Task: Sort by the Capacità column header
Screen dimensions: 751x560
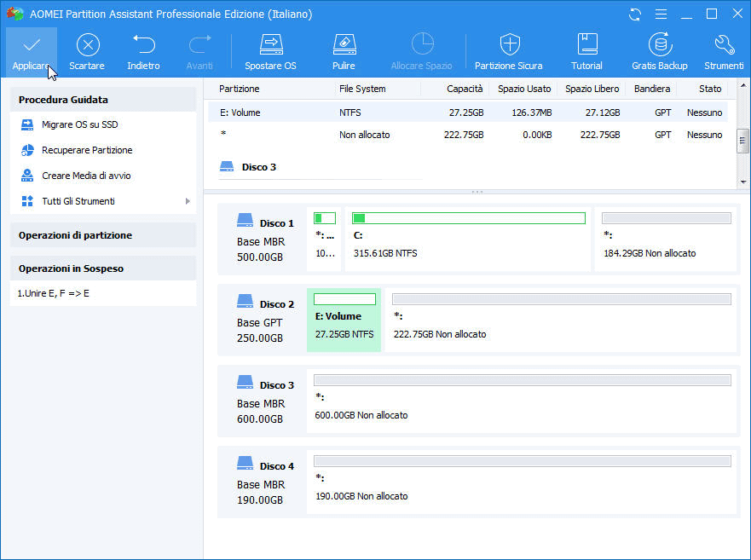Action: pos(466,89)
